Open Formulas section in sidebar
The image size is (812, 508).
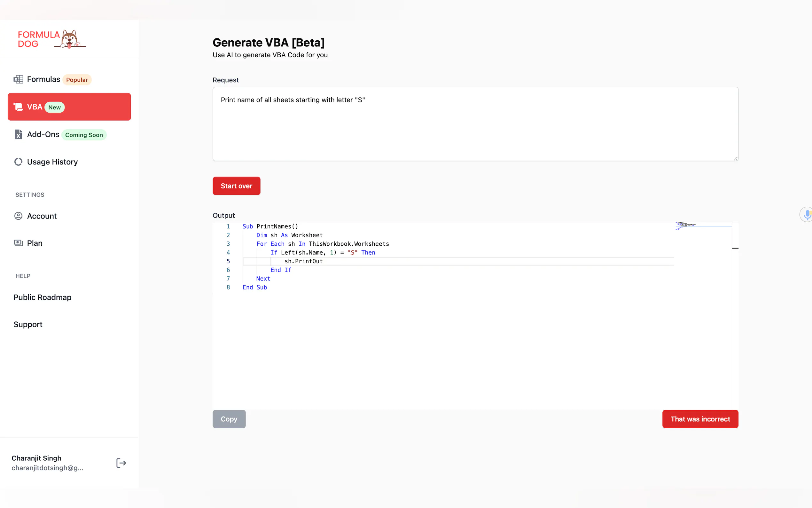pos(44,79)
